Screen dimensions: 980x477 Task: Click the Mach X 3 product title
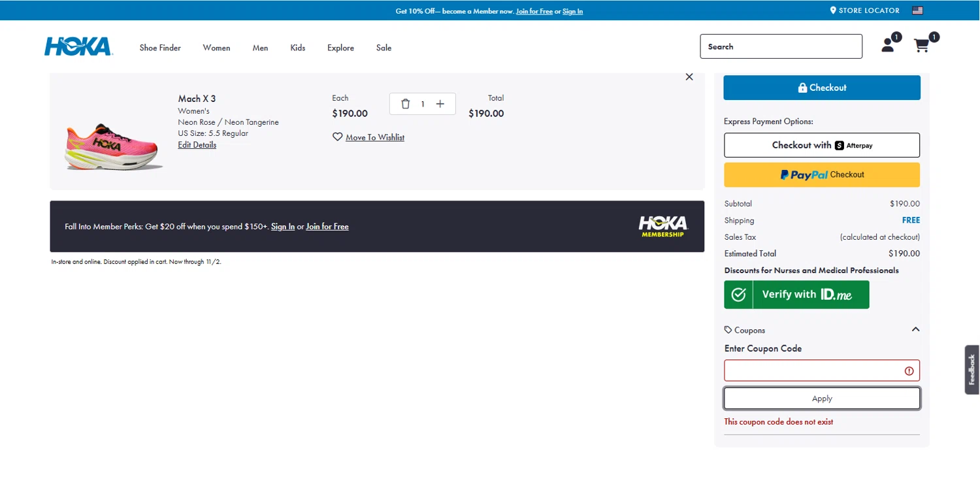pos(197,99)
